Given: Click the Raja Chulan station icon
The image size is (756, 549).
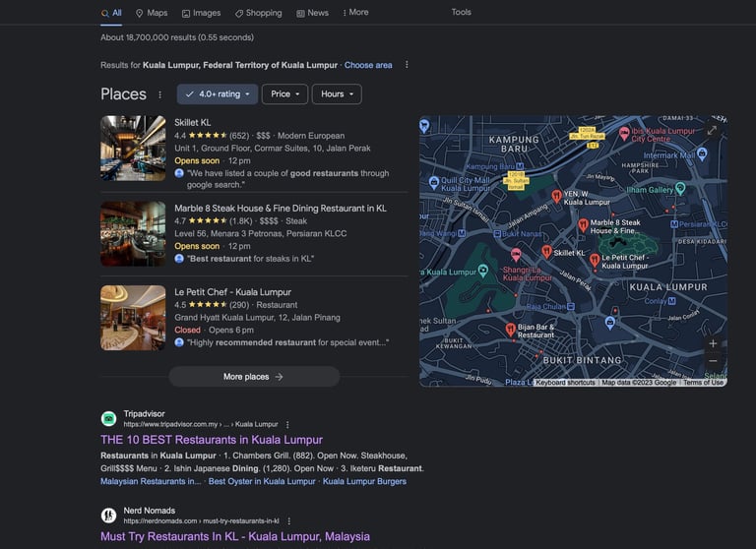Looking at the screenshot, I should 571,307.
